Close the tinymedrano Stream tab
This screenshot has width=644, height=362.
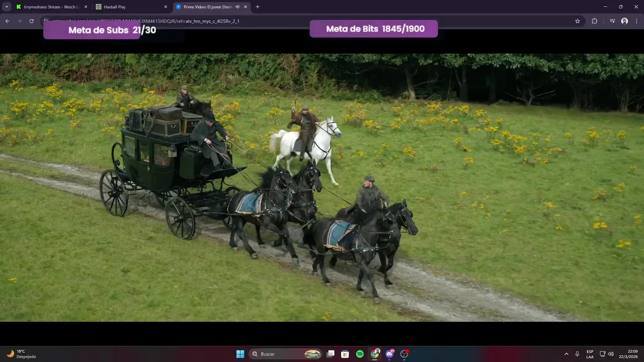click(x=86, y=7)
